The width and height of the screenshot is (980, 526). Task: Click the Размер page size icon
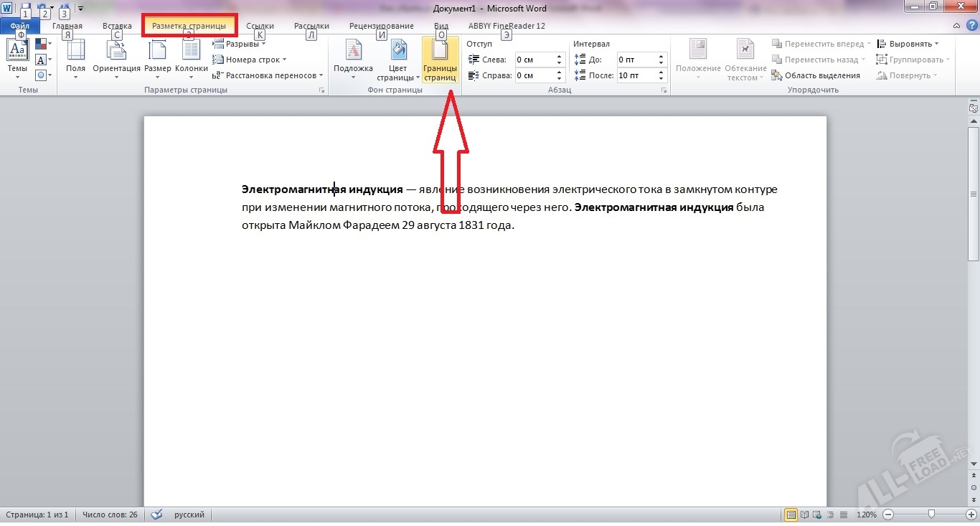157,52
